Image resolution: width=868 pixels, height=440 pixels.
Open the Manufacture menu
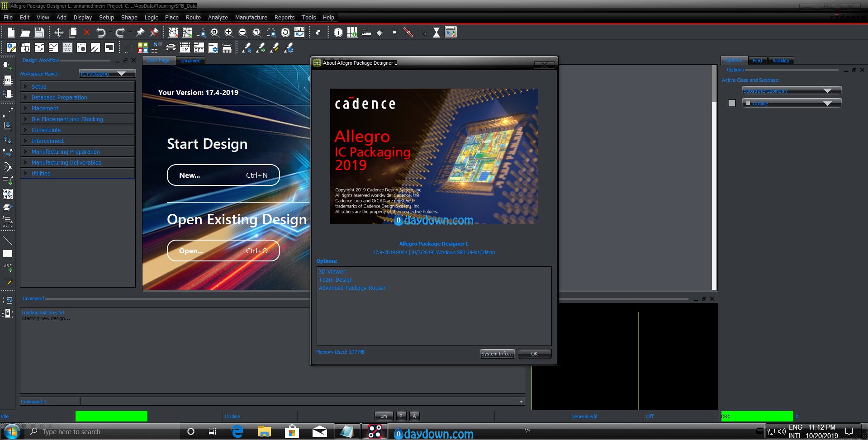[251, 17]
